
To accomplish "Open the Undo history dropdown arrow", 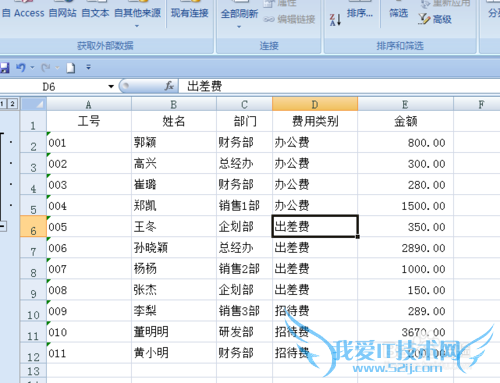I will click(32, 68).
